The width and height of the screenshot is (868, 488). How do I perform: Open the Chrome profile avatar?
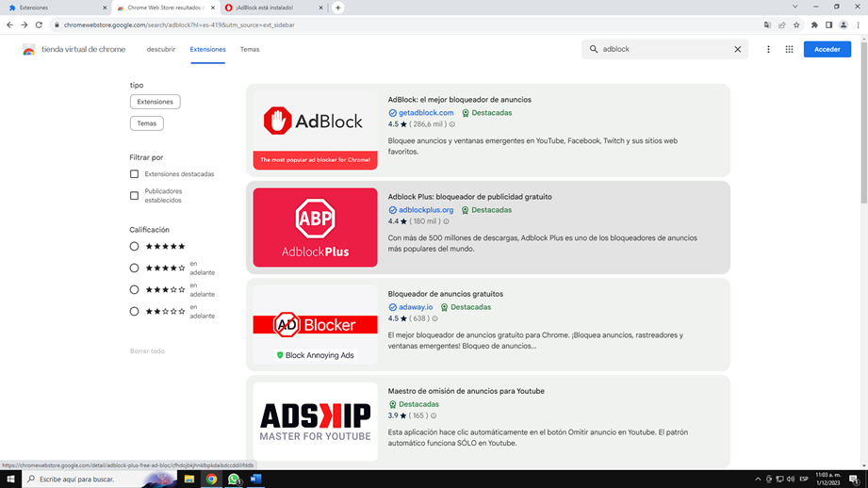(x=843, y=24)
